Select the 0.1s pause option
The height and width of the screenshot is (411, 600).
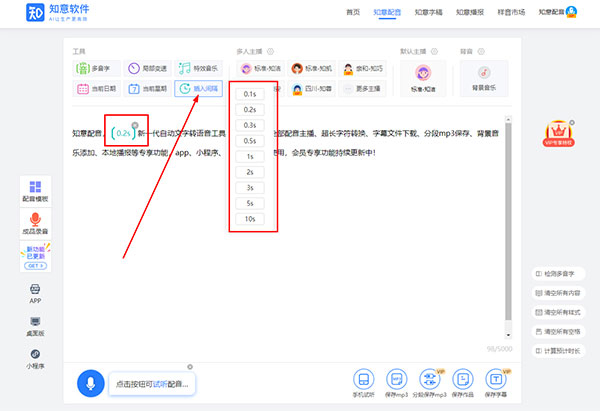(x=250, y=94)
